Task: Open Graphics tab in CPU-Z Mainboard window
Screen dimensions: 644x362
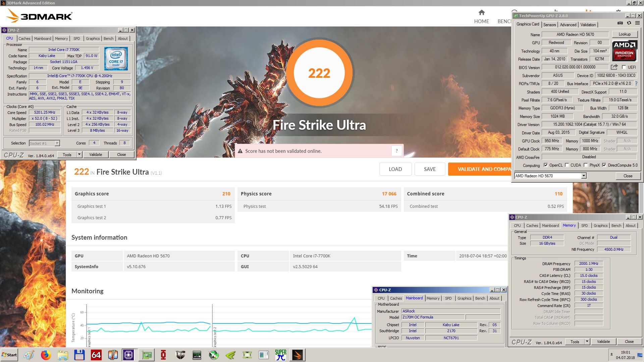Action: 465,298
